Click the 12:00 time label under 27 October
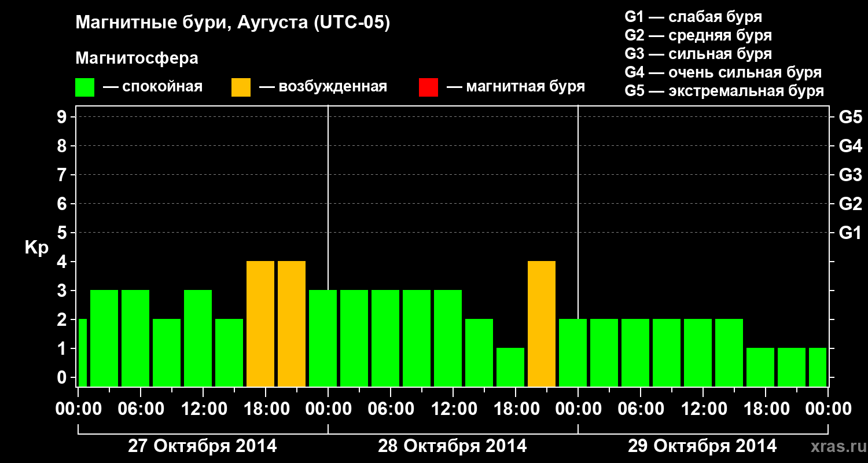Screen dimensions: 868x463 pyautogui.click(x=203, y=409)
